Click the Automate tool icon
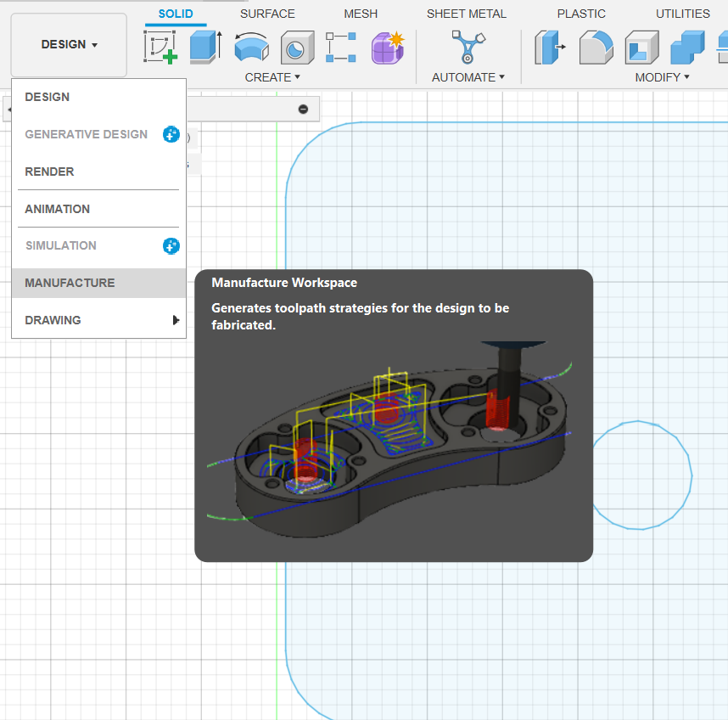Image resolution: width=728 pixels, height=720 pixels. coord(468,47)
